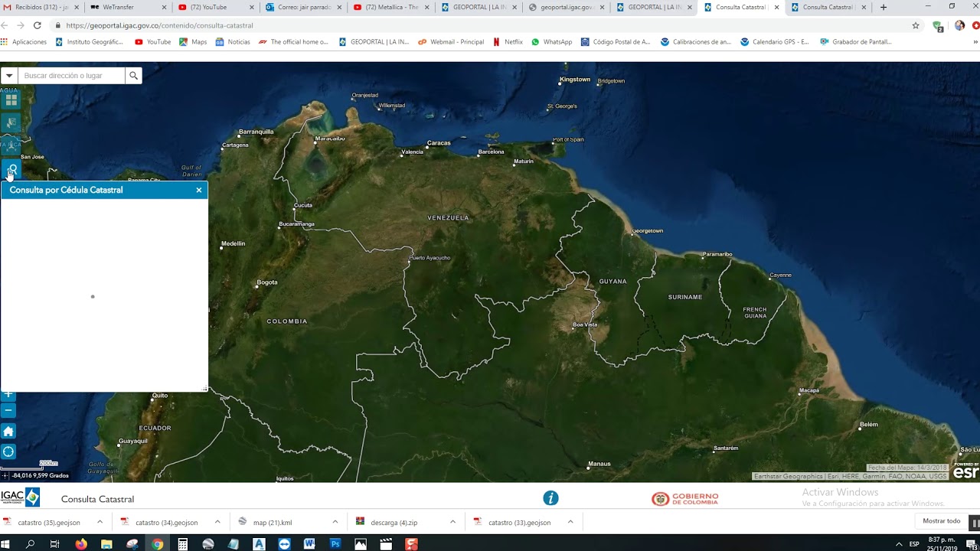Screen dimensions: 980x551
Task: Open a new browser tab
Action: tap(884, 7)
